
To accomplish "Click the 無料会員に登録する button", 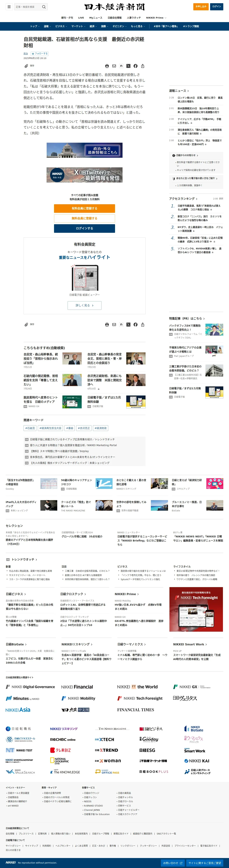I will pos(84,218).
